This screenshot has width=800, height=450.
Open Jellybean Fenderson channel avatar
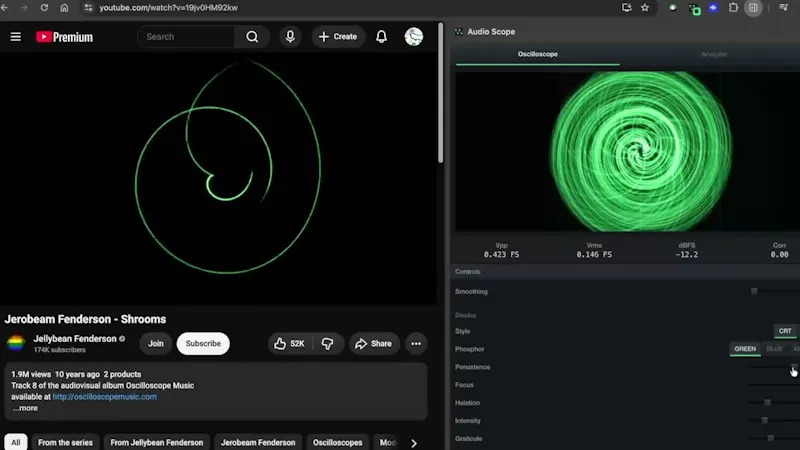pos(16,343)
